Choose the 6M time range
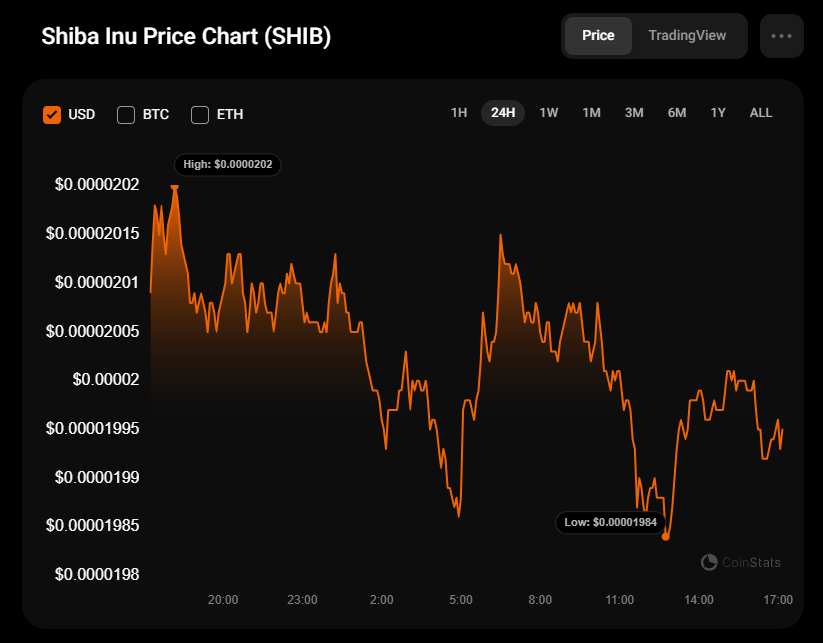Image resolution: width=823 pixels, height=643 pixels. 677,112
